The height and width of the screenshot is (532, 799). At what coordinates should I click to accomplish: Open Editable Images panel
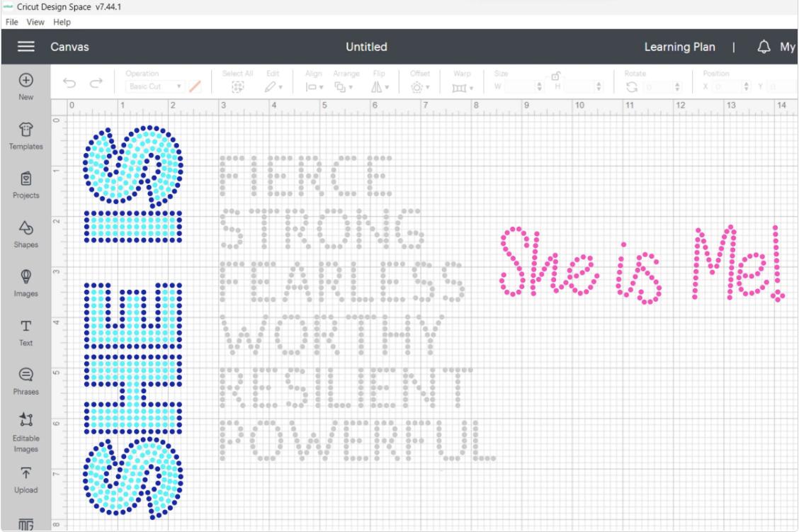point(26,433)
